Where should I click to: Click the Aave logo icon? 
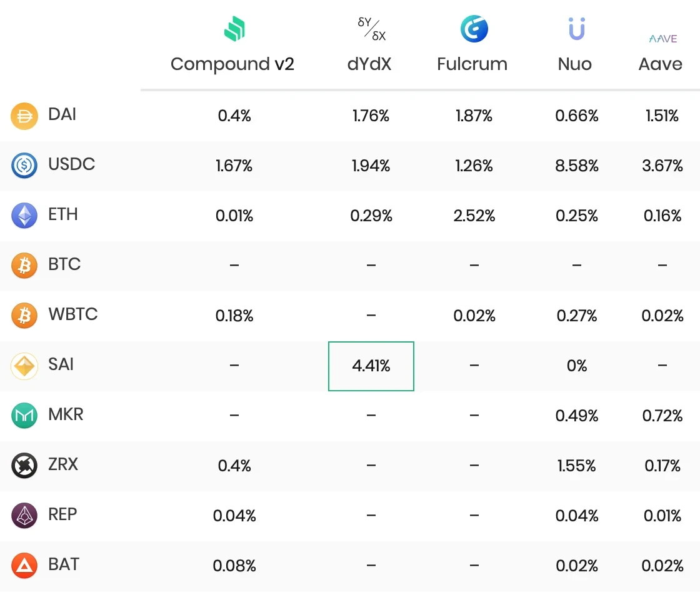pyautogui.click(x=662, y=39)
